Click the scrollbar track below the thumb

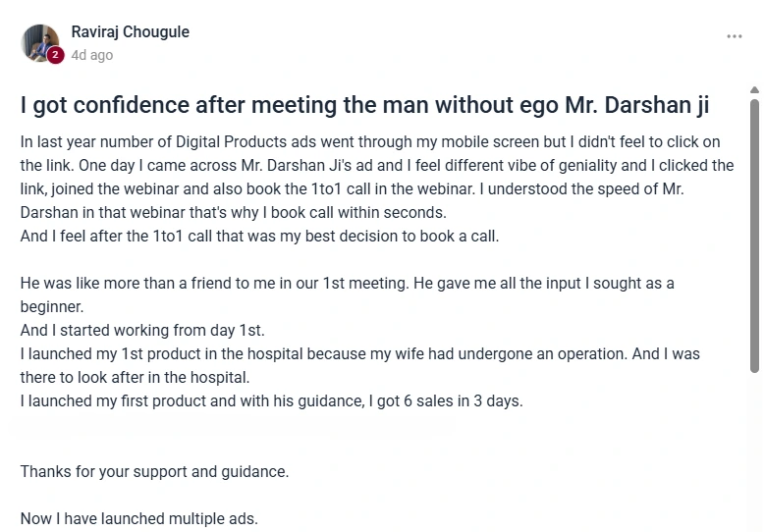754,452
